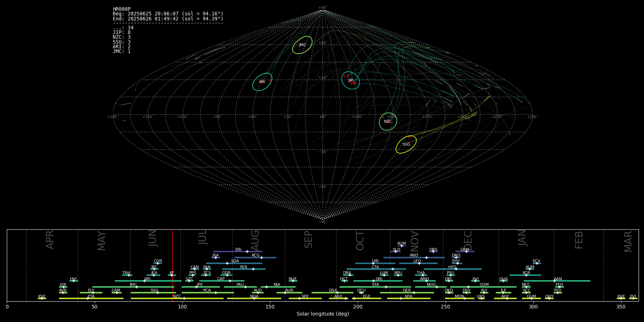Click the GEM shower label in timeline
The height and width of the screenshot is (322, 644).
point(465,250)
